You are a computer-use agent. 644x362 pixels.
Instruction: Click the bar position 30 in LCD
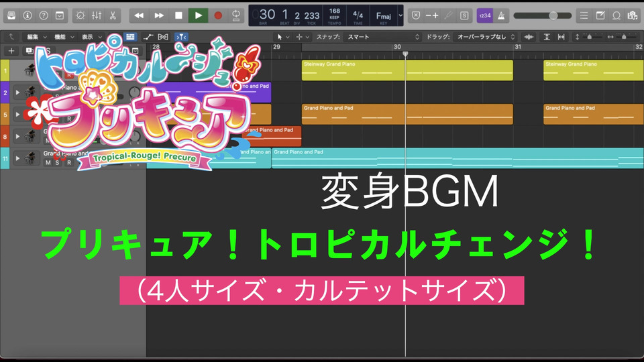point(267,15)
